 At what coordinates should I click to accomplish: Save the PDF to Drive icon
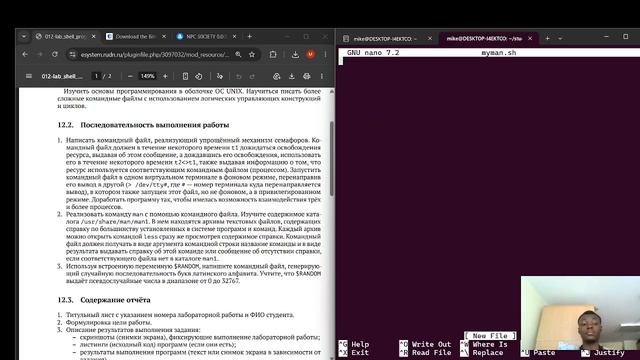[277, 76]
